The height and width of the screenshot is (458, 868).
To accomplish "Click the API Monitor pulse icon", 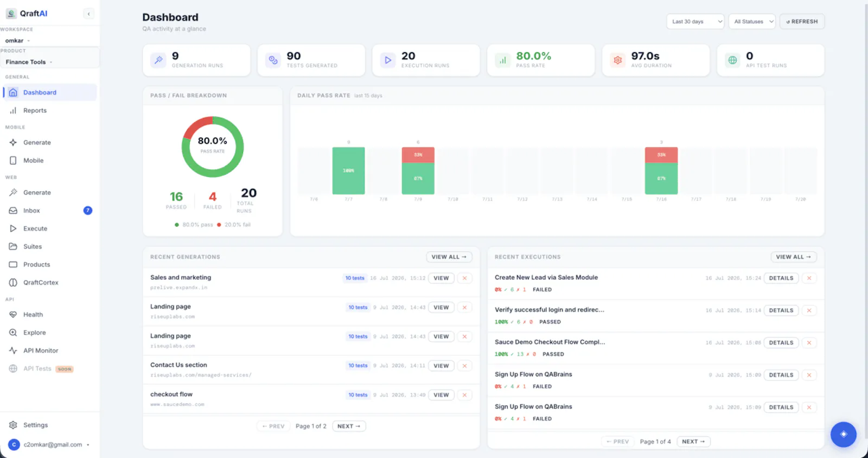I will coord(13,351).
